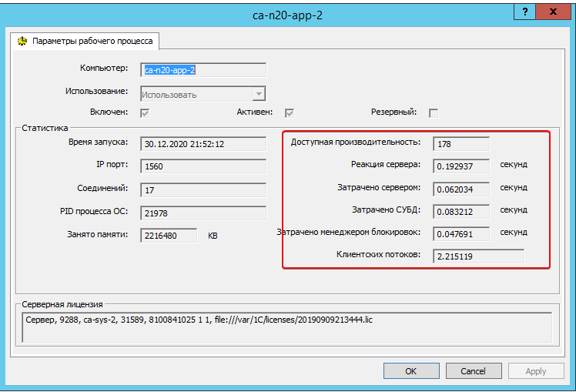Click the Использование: label
The image size is (576, 392).
coord(96,91)
